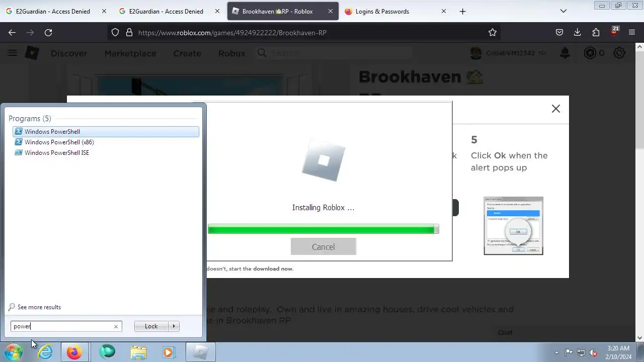
Task: Click the Windows Start orb
Action: [x=14, y=352]
